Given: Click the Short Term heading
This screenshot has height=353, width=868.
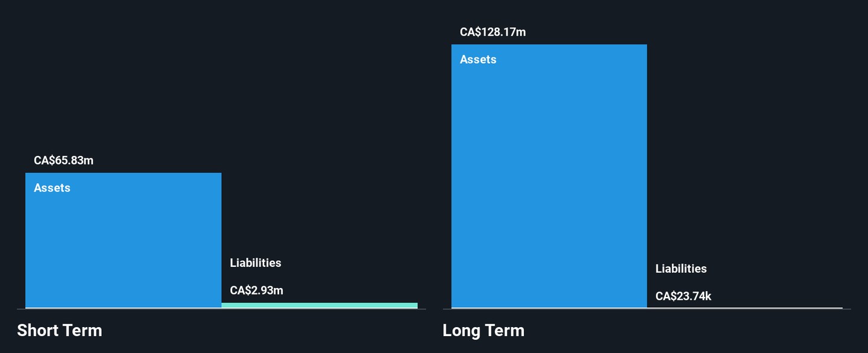Looking at the screenshot, I should [x=60, y=330].
